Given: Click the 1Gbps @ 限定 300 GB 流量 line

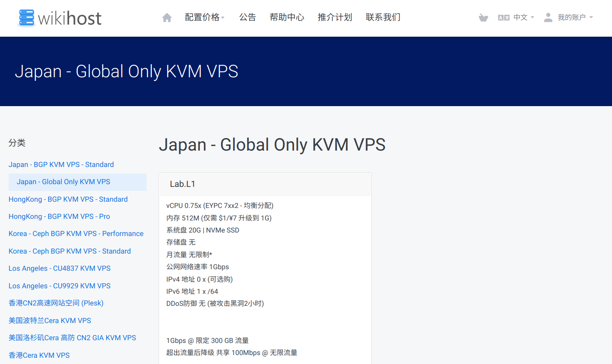Looking at the screenshot, I should pos(207,341).
